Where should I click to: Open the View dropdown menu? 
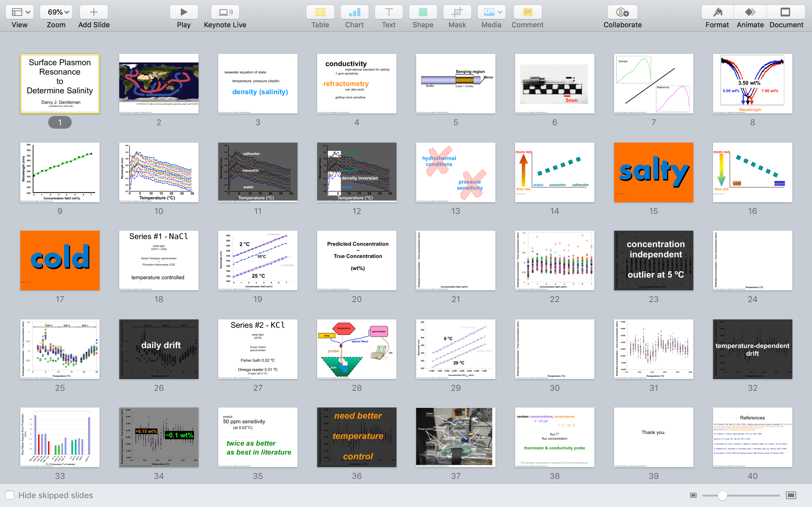coord(19,12)
